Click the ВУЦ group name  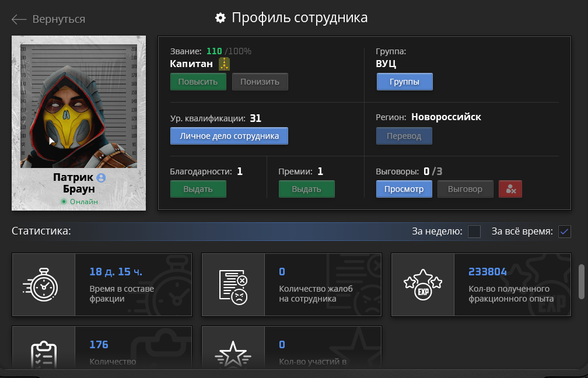(386, 64)
